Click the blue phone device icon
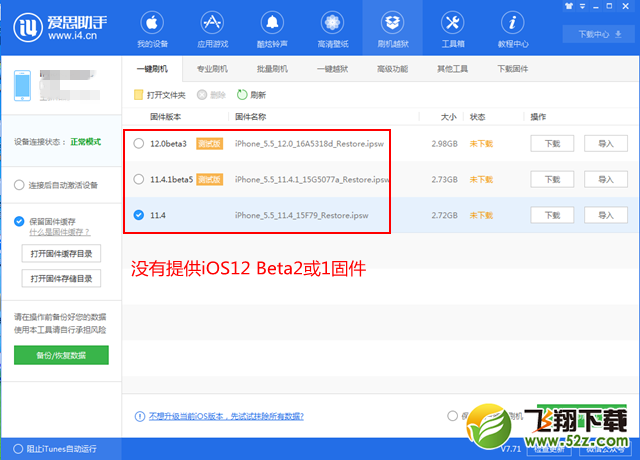 [x=22, y=85]
